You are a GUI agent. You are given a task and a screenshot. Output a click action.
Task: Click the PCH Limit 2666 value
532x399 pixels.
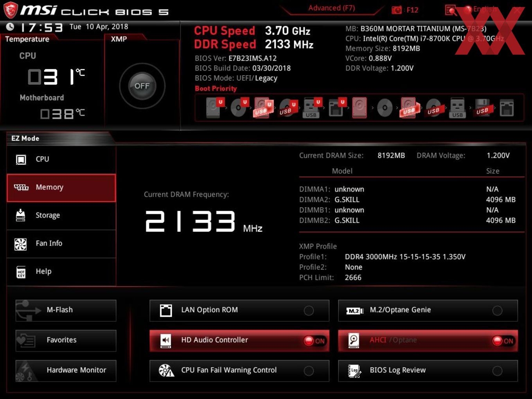coord(353,277)
